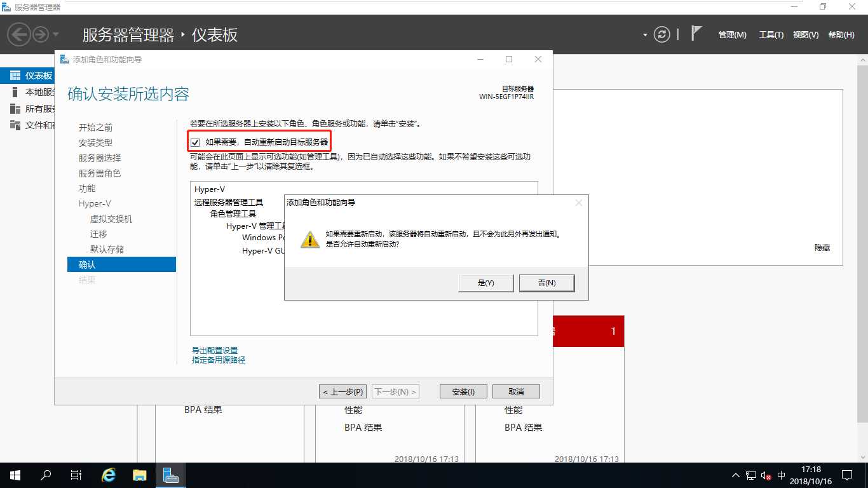This screenshot has width=868, height=488.
Task: Open the 管理(M) menu
Action: click(732, 35)
